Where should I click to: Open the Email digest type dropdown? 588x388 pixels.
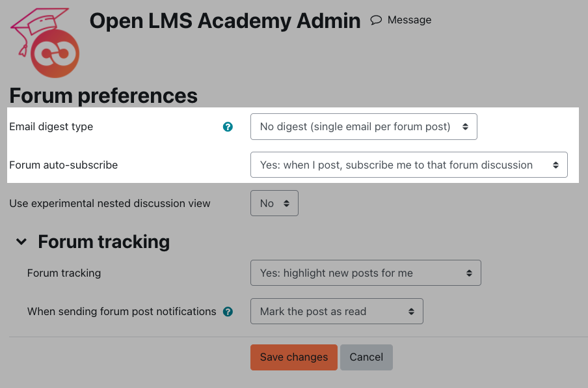(364, 127)
